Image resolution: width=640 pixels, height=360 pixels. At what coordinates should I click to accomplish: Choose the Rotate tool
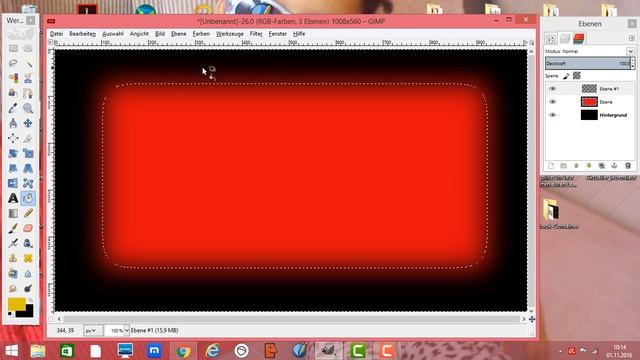click(13, 153)
